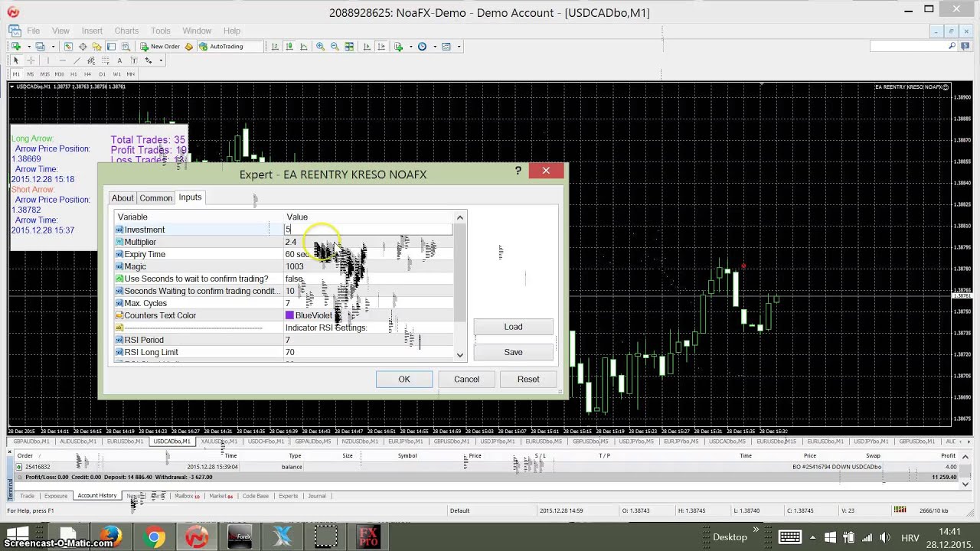Switch chart to candlesticks icon
The width and height of the screenshot is (980, 551).
tap(289, 47)
